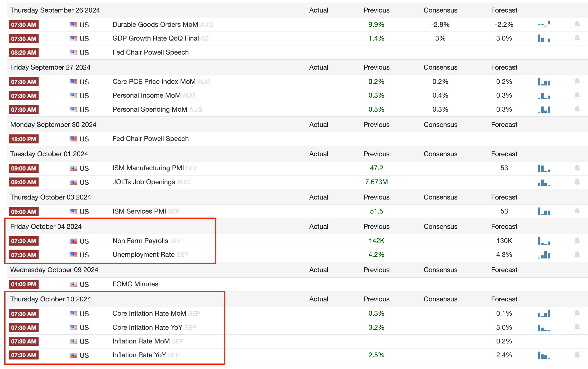Open mini chart for Inflation Rate YoY
The image size is (588, 369).
(x=544, y=355)
